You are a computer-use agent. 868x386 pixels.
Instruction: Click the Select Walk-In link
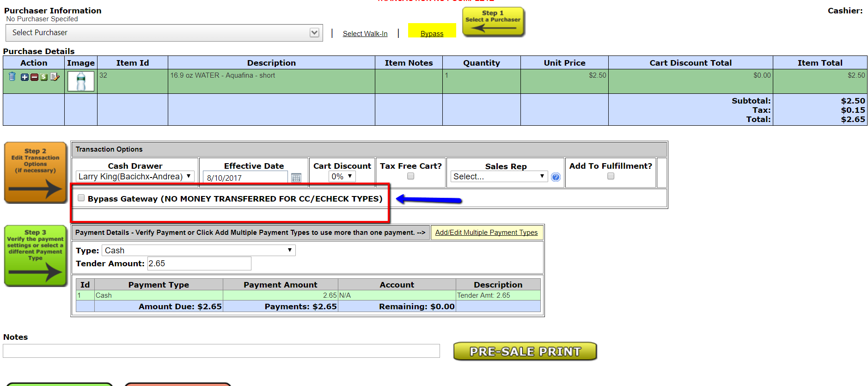point(365,34)
